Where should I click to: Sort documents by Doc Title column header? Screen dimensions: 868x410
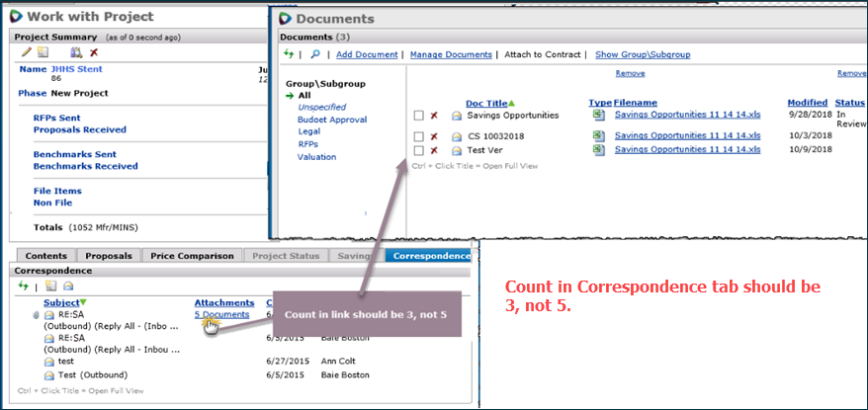click(488, 103)
